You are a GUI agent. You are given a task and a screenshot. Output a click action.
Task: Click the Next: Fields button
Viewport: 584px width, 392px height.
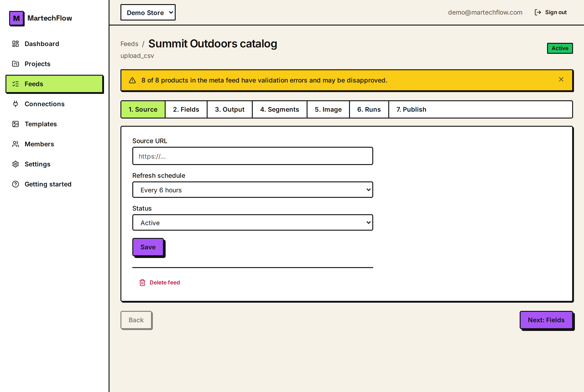pyautogui.click(x=546, y=320)
